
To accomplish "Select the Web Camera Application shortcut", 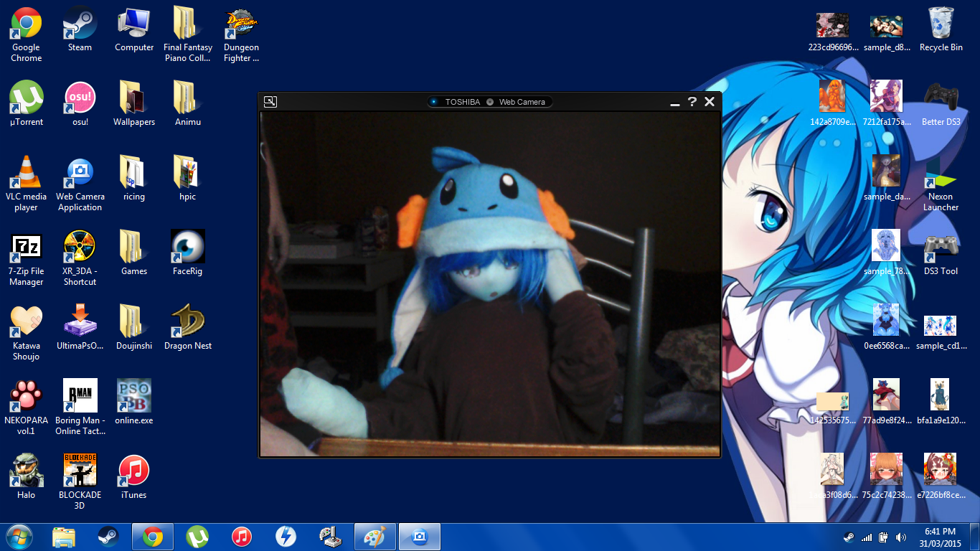I will pyautogui.click(x=80, y=184).
